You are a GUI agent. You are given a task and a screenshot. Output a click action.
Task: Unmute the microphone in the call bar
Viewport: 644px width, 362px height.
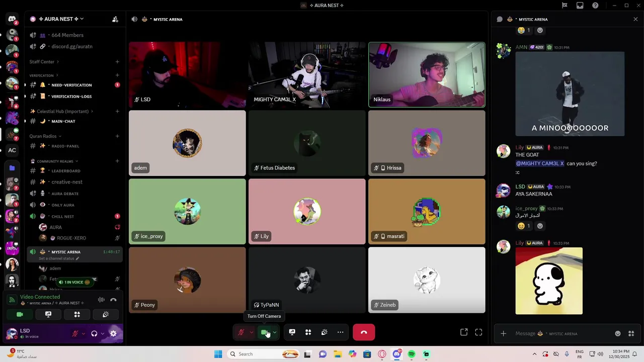coord(241,332)
